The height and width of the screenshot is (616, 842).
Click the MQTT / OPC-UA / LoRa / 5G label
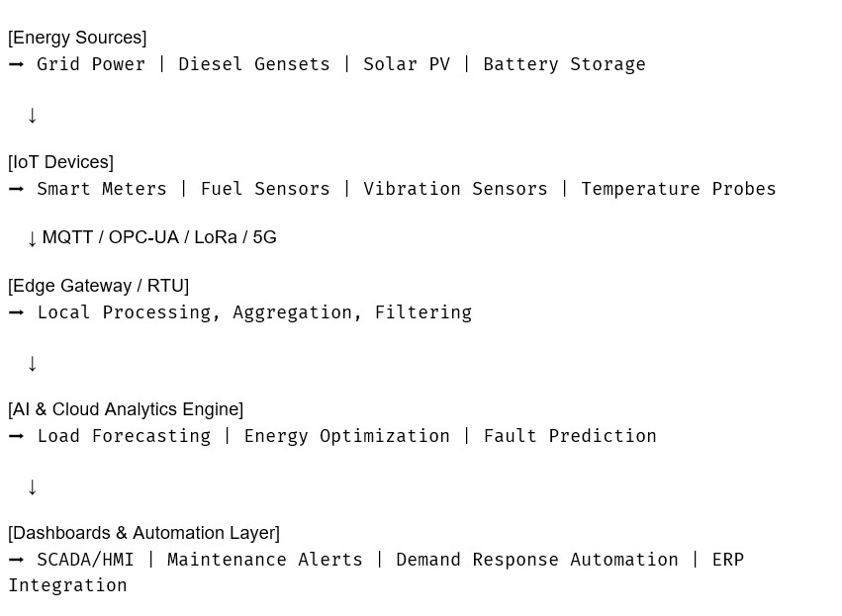click(x=159, y=237)
